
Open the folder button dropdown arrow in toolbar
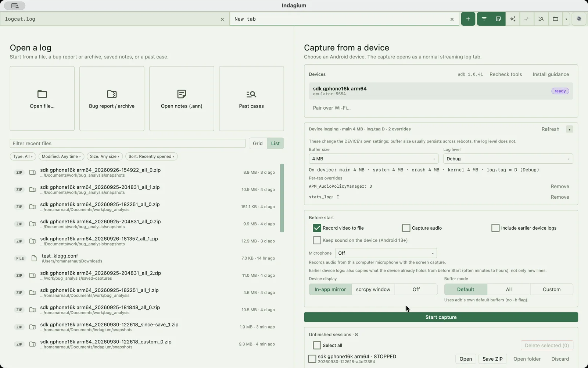tap(566, 19)
